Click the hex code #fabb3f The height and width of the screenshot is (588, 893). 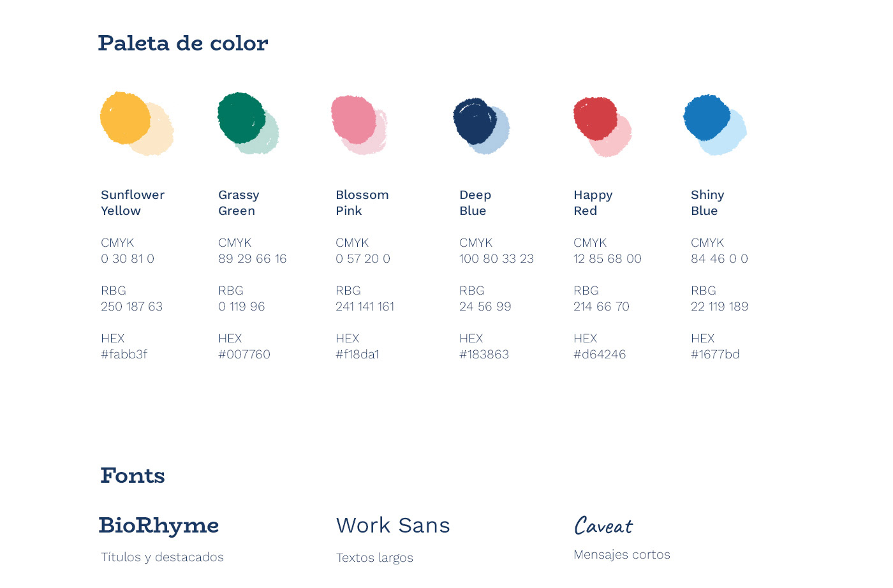[x=124, y=355]
